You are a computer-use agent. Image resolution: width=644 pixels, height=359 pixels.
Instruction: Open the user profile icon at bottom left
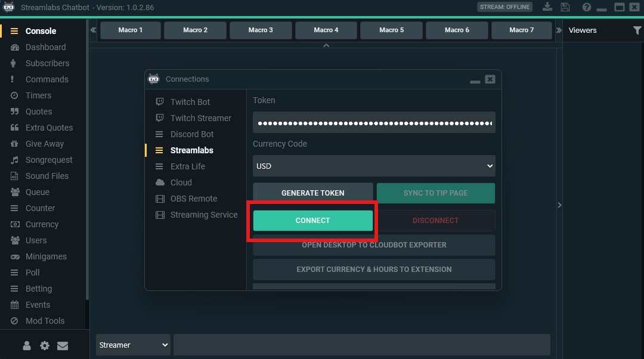click(x=27, y=346)
